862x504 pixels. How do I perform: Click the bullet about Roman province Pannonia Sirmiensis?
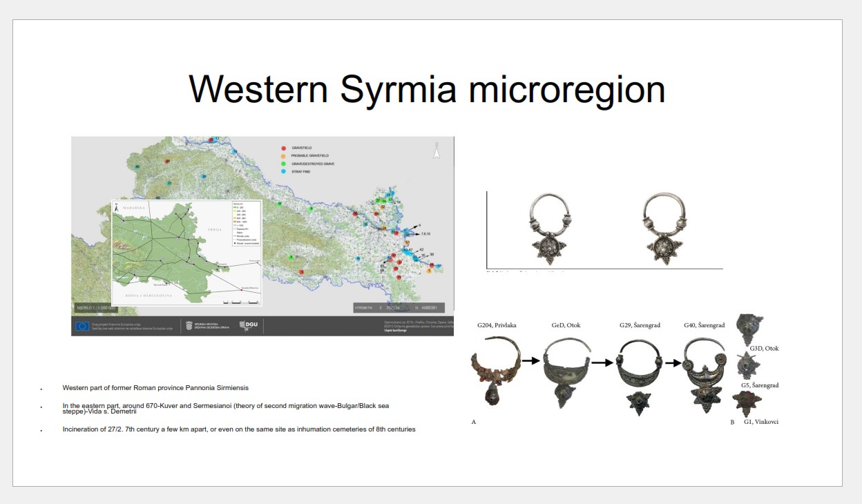(x=155, y=388)
